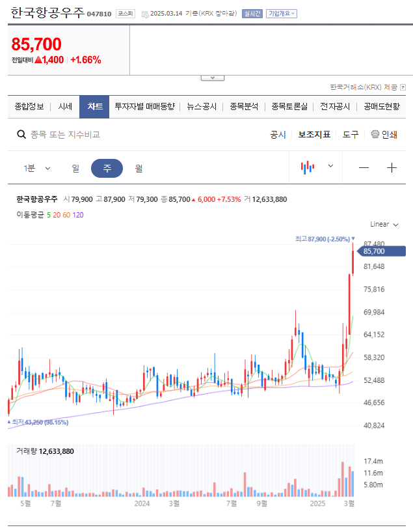Click the 85,700 current price tag on axis
Viewport: 413px width, 532px height.
tap(382, 251)
